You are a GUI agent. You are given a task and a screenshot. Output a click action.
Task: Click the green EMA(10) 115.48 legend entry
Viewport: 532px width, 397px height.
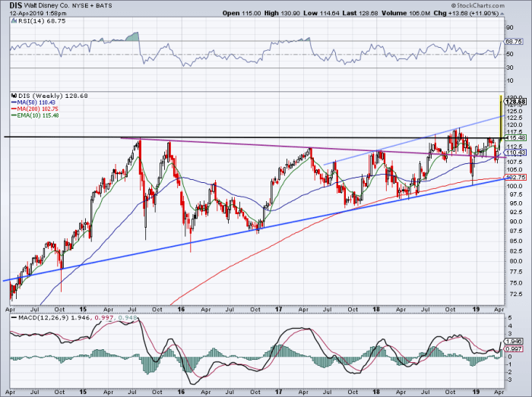[x=35, y=115]
